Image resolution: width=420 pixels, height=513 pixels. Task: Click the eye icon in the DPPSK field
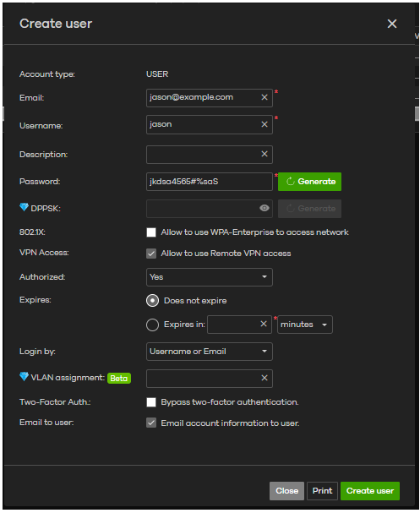coord(265,208)
